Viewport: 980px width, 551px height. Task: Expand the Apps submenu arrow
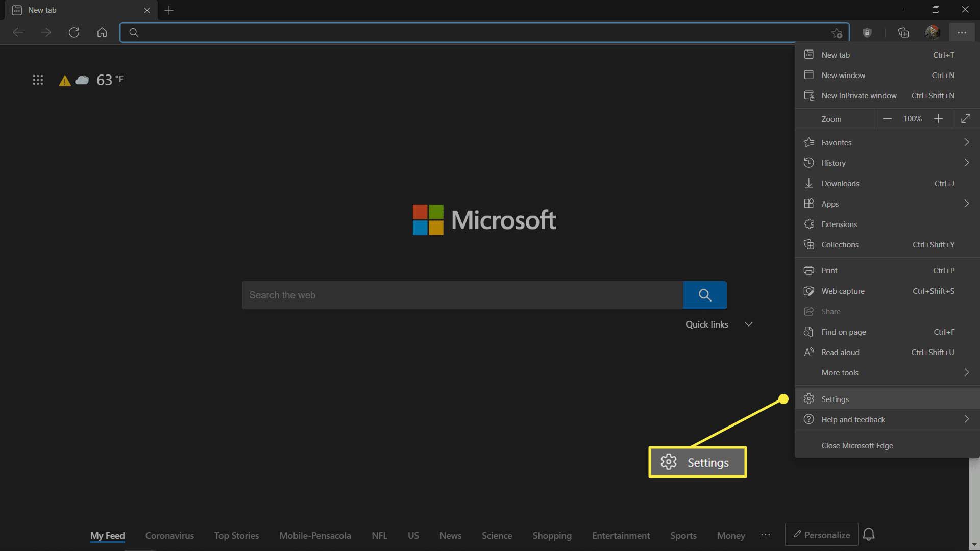(x=968, y=203)
